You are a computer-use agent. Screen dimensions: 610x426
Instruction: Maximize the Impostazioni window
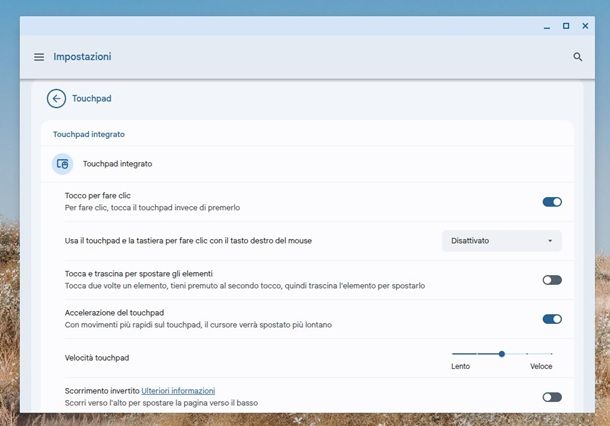pos(566,26)
